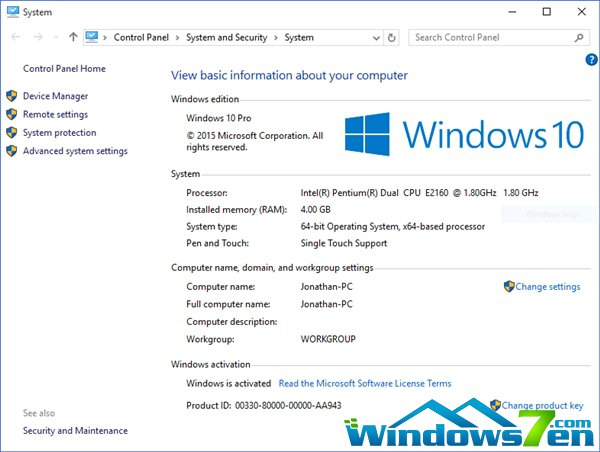Click the 64-bit Operating System text
Image resolution: width=600 pixels, height=452 pixels.
[x=393, y=227]
